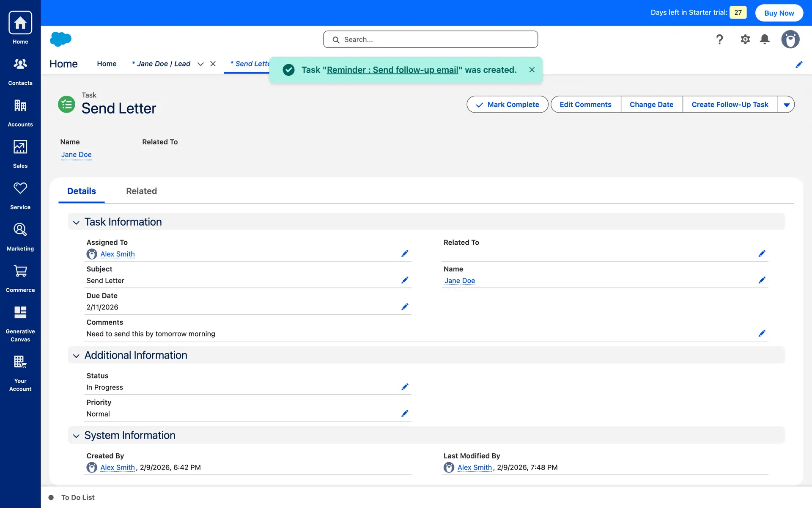Dismiss the task created toast notification

(532, 70)
